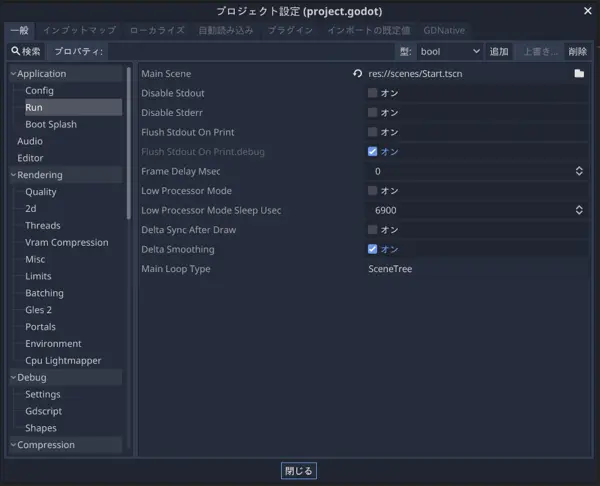Click the 閉じる button
Image resolution: width=600 pixels, height=486 pixels.
click(x=299, y=471)
